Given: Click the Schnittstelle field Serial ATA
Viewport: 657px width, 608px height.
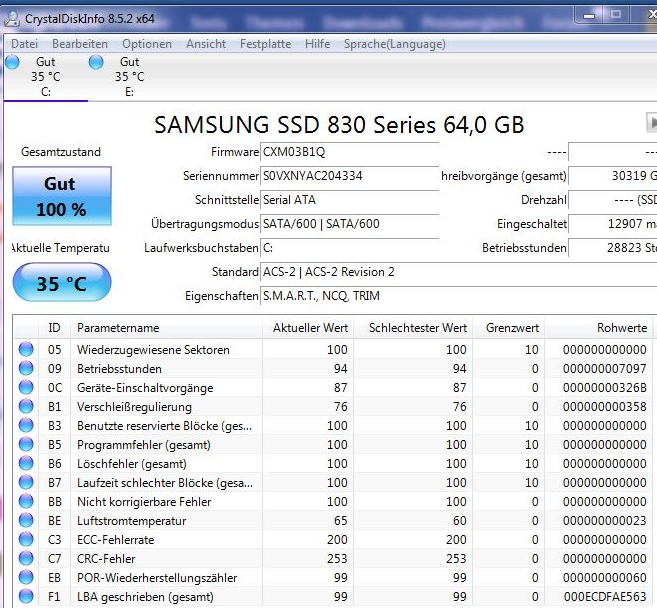Looking at the screenshot, I should [349, 200].
